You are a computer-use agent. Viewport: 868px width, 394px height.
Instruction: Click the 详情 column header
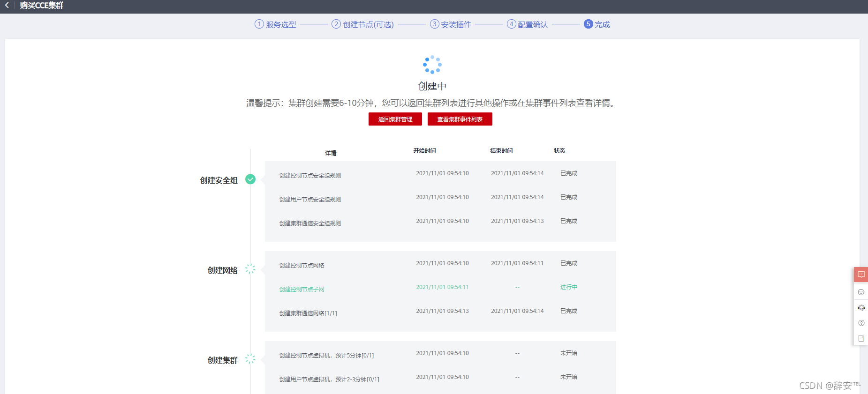click(331, 153)
